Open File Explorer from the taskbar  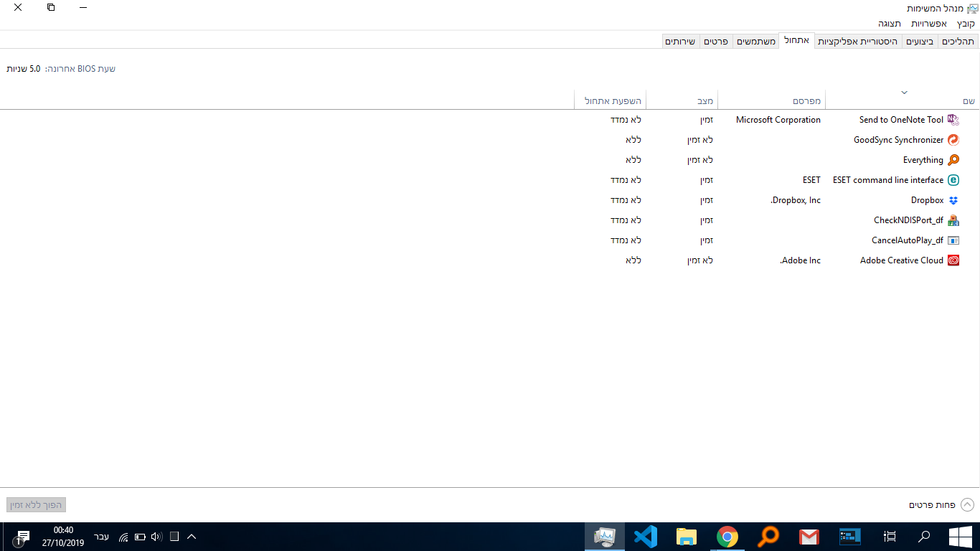pos(687,537)
